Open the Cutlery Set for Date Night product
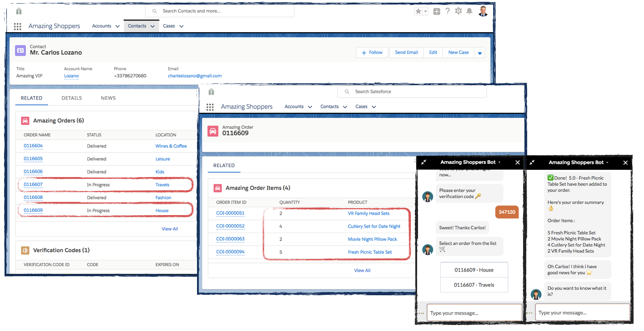Viewport: 644px width, 331px height. tap(374, 226)
